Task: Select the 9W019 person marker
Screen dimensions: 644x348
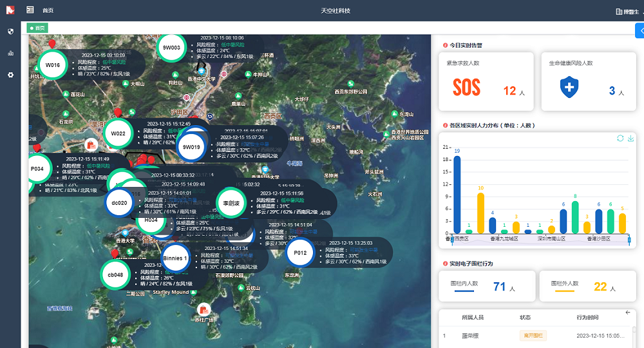Action: click(x=191, y=147)
